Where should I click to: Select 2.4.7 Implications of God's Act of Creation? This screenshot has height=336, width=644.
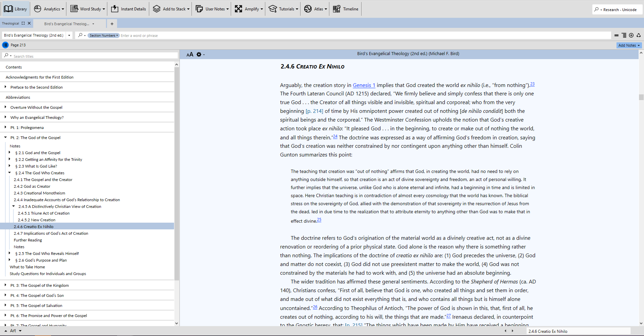tap(51, 233)
